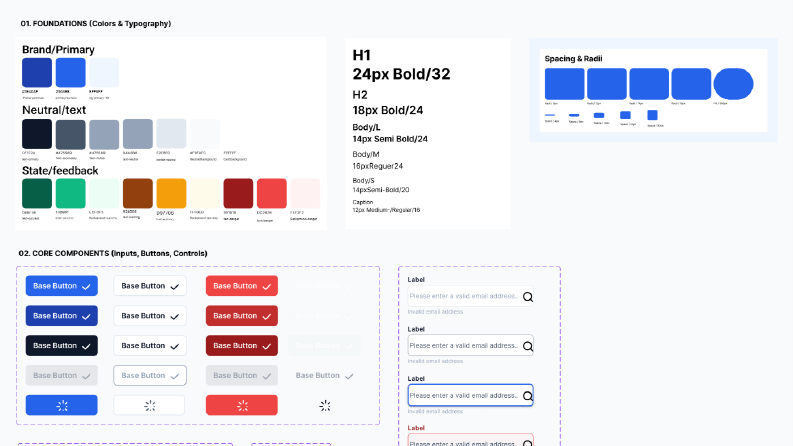Select the bright red State/feedback swatch
This screenshot has height=446, width=793.
click(x=272, y=193)
